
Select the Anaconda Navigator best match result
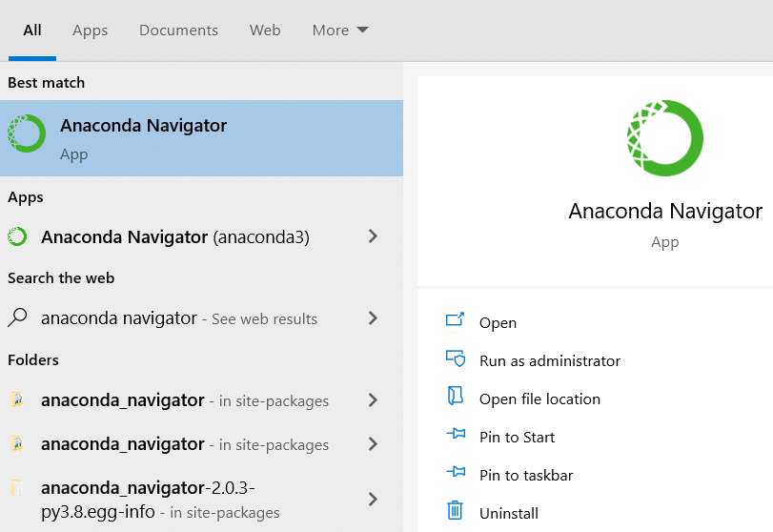[x=201, y=138]
